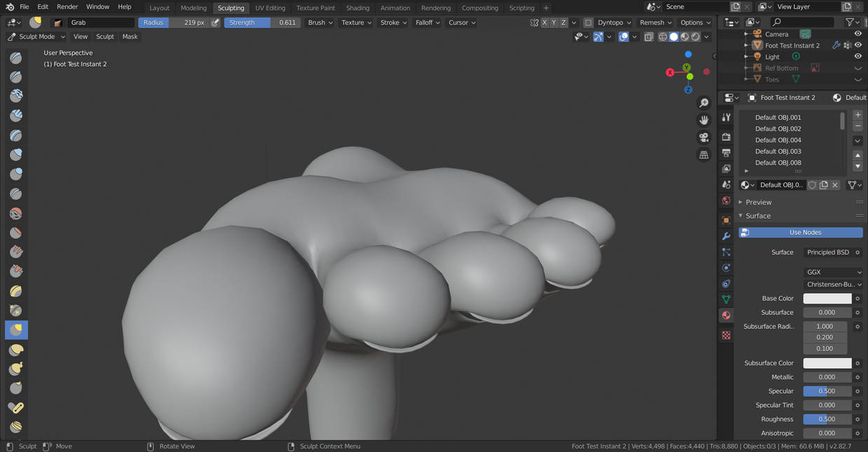Open the Sculpt Mode selector

[x=36, y=36]
